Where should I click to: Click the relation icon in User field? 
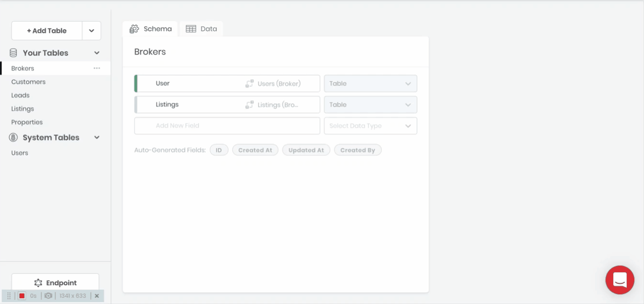tap(249, 84)
